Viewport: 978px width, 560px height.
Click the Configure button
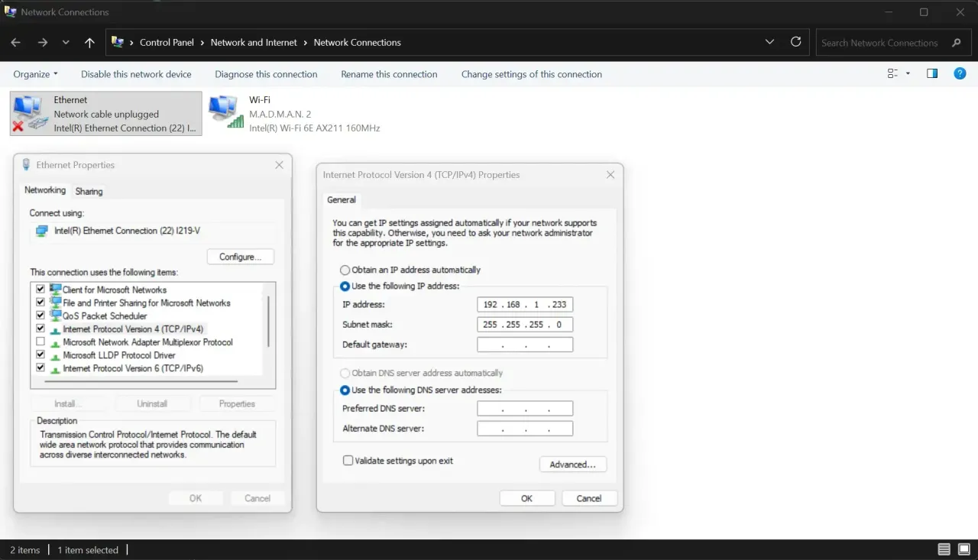pos(241,257)
